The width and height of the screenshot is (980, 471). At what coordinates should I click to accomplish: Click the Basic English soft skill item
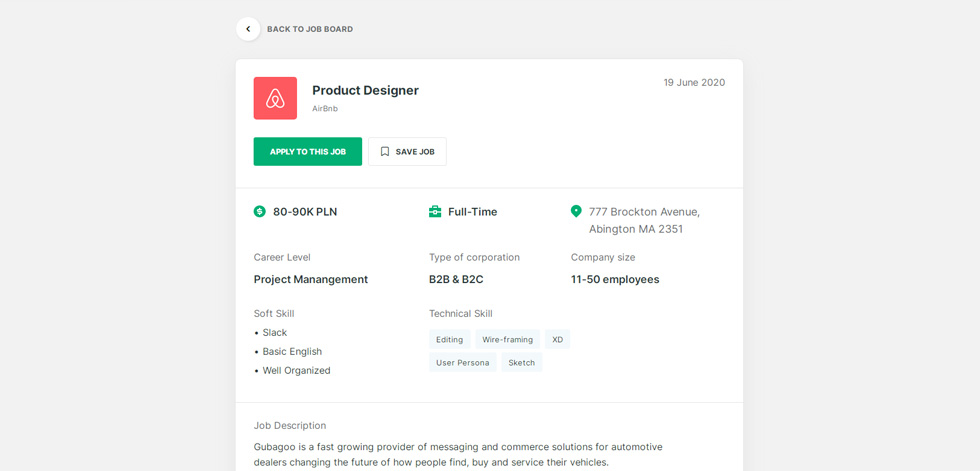(x=292, y=352)
